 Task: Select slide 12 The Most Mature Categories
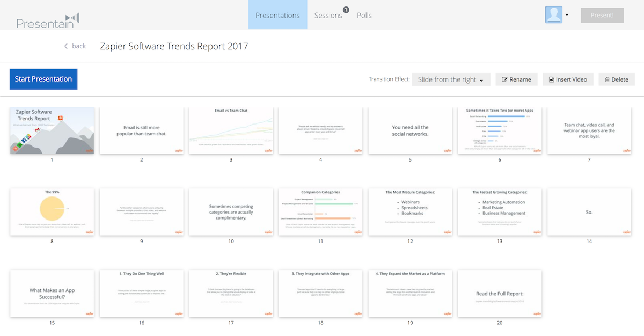(x=410, y=212)
